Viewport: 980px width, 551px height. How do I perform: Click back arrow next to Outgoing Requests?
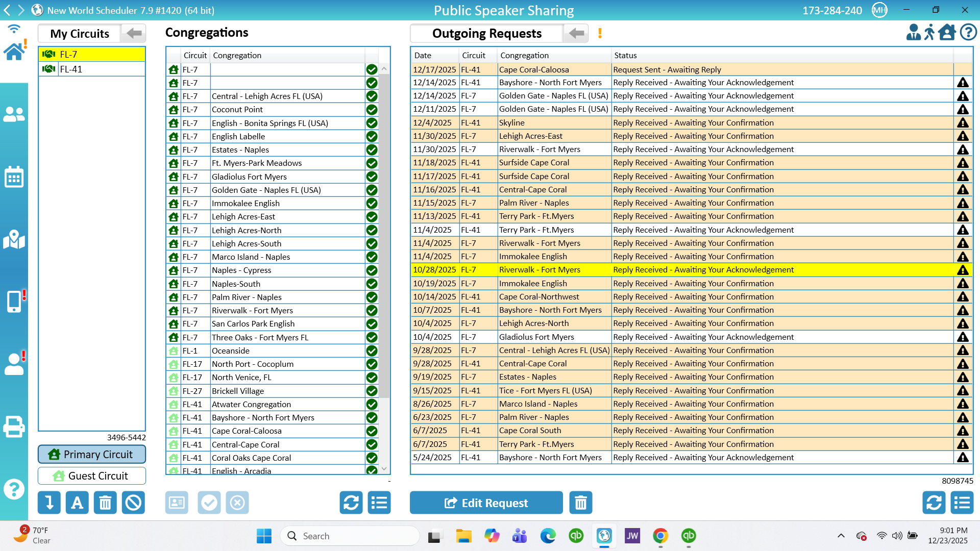point(576,34)
